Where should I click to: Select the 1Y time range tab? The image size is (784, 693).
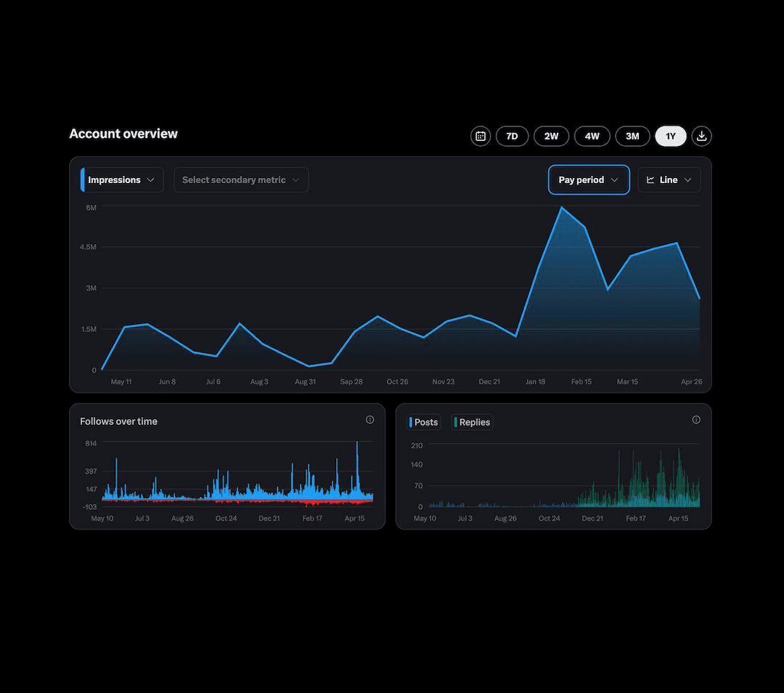670,136
